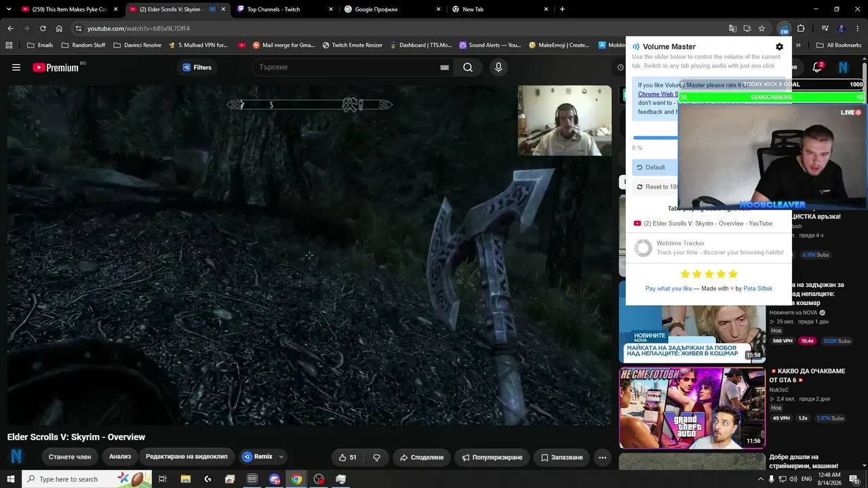Click the Volume Master extension icon in toolbar
Viewport: 868px width, 488px height.
(x=784, y=28)
